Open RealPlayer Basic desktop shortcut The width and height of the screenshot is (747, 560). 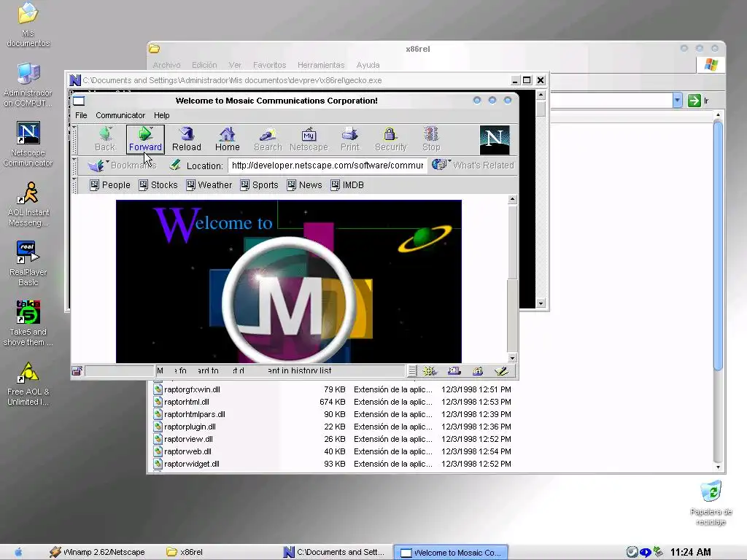click(28, 263)
